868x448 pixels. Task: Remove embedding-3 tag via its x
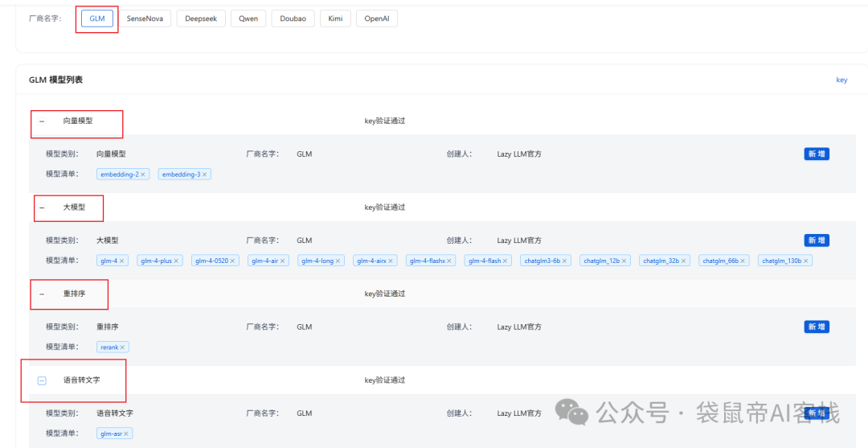(x=204, y=175)
